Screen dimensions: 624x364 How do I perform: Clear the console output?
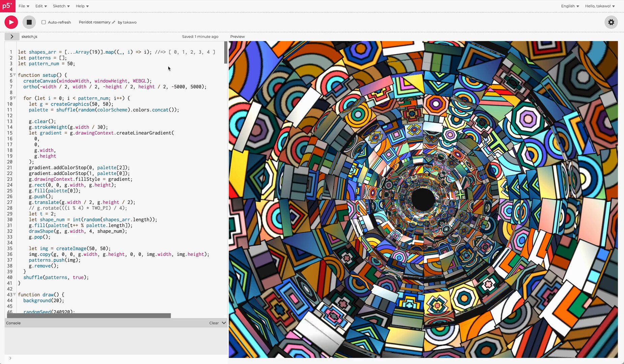(214, 323)
